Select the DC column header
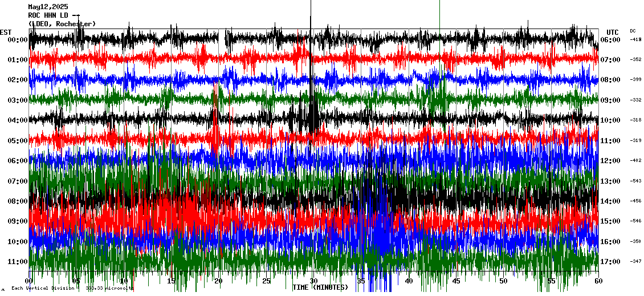Image resolution: width=644 pixels, height=296 pixels. tap(633, 31)
